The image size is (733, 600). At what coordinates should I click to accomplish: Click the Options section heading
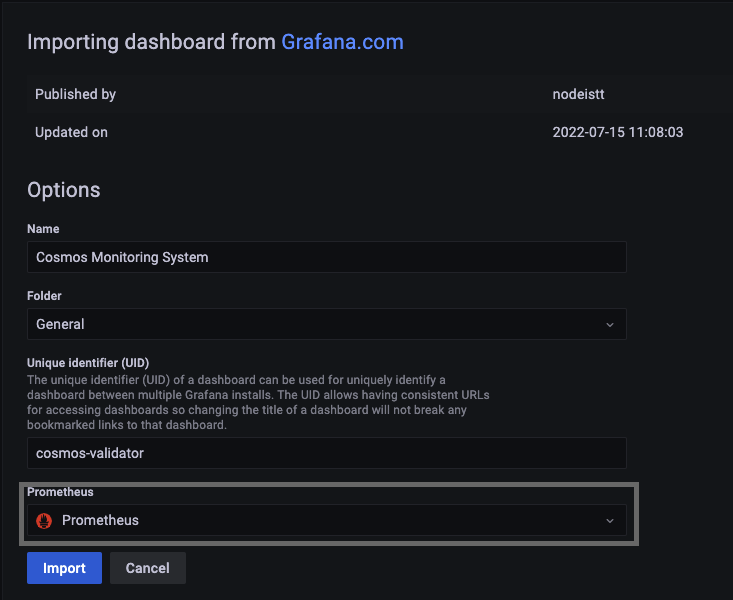point(64,190)
